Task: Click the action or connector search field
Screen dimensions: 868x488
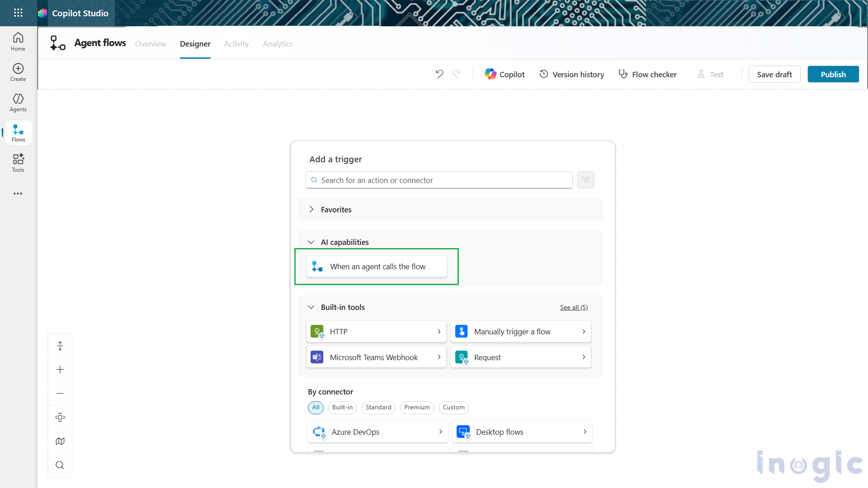Action: tap(439, 179)
